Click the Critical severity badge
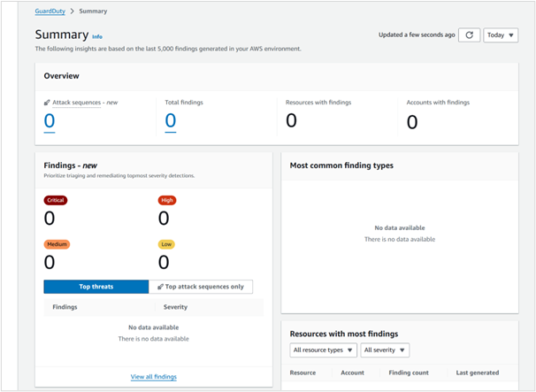This screenshot has height=392, width=536. point(55,200)
